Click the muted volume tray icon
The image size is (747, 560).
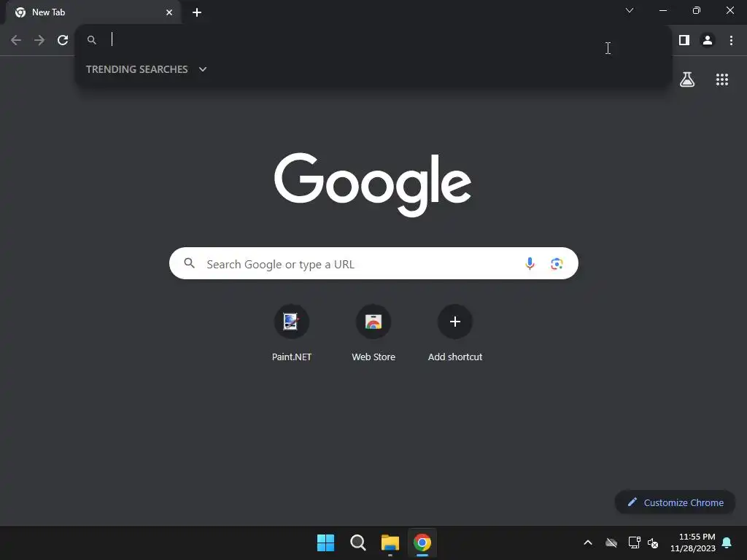point(653,542)
